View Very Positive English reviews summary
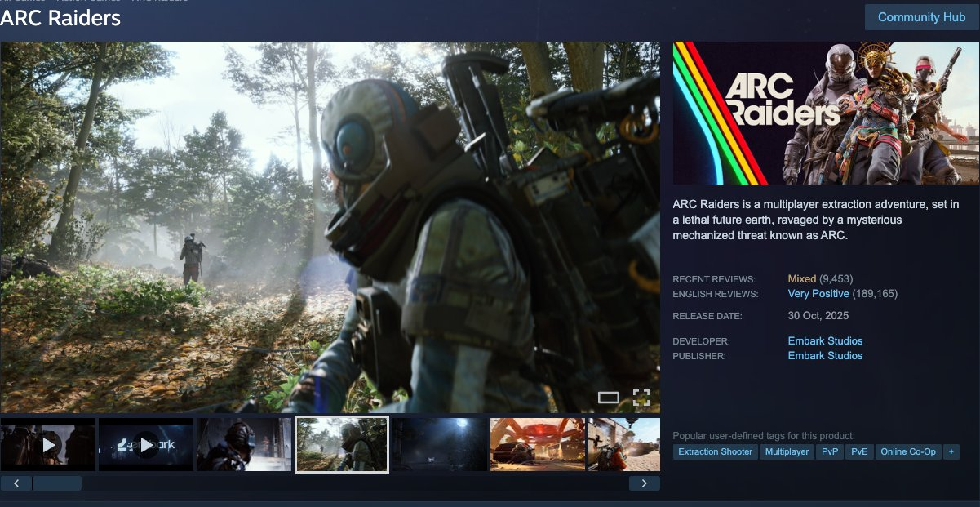This screenshot has width=980, height=507. tap(818, 294)
